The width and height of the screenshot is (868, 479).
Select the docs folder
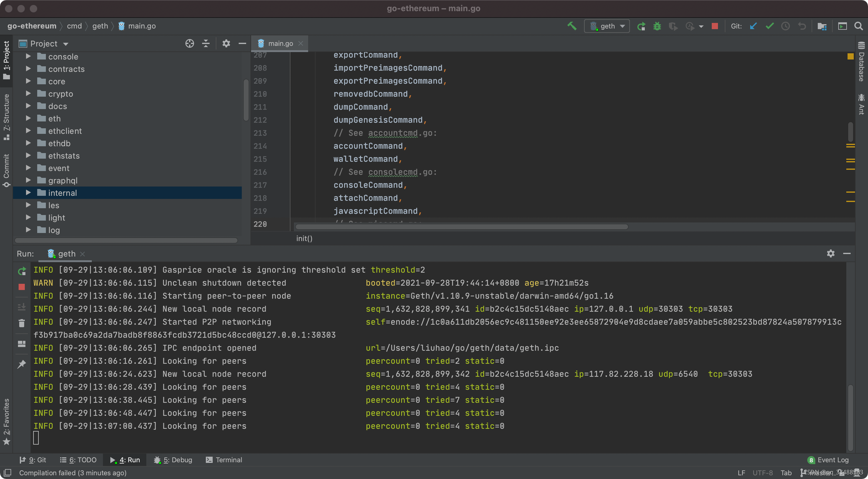(x=57, y=106)
